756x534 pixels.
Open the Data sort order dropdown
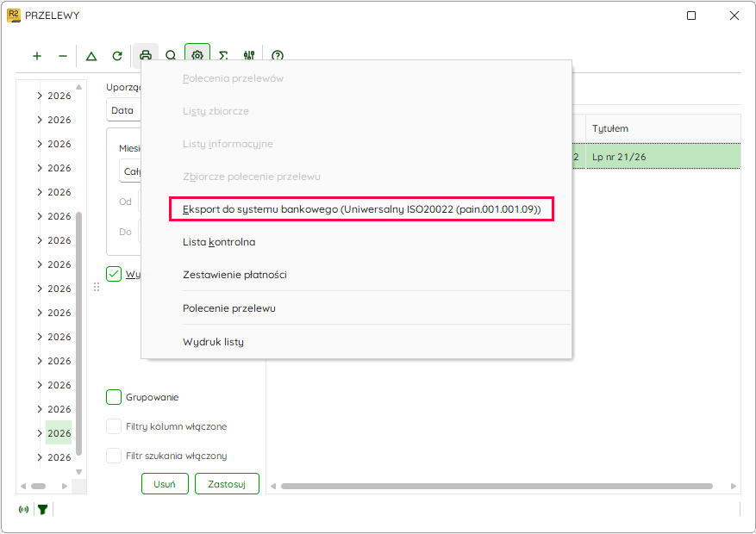point(124,110)
